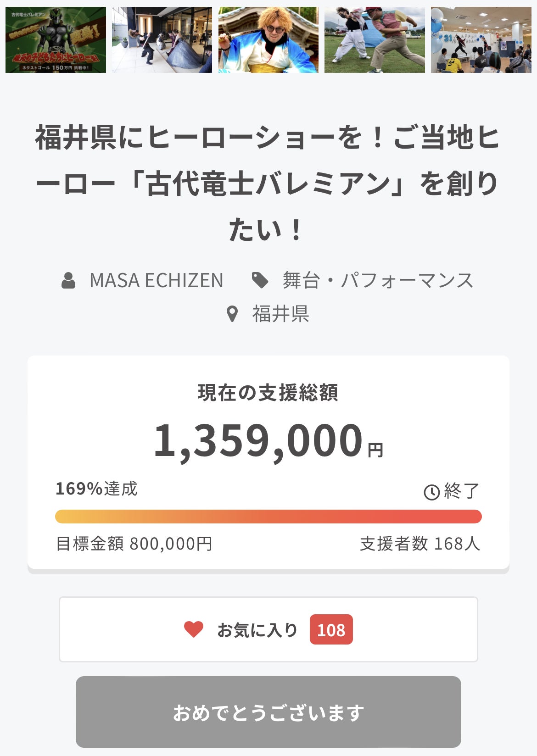Image resolution: width=537 pixels, height=756 pixels.
Task: Tap the red heart icon
Action: click(x=194, y=629)
